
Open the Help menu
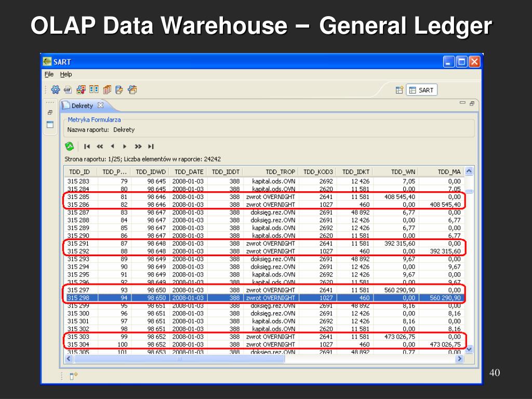click(66, 74)
